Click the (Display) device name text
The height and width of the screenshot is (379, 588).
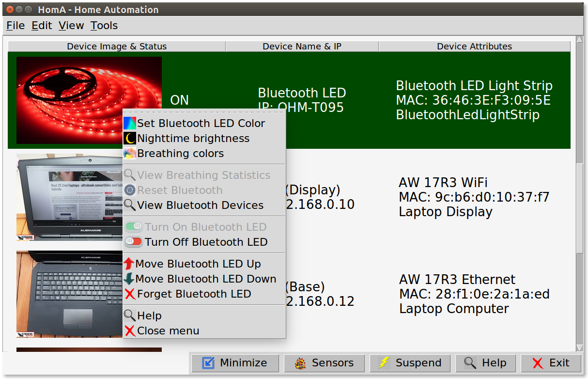point(313,190)
